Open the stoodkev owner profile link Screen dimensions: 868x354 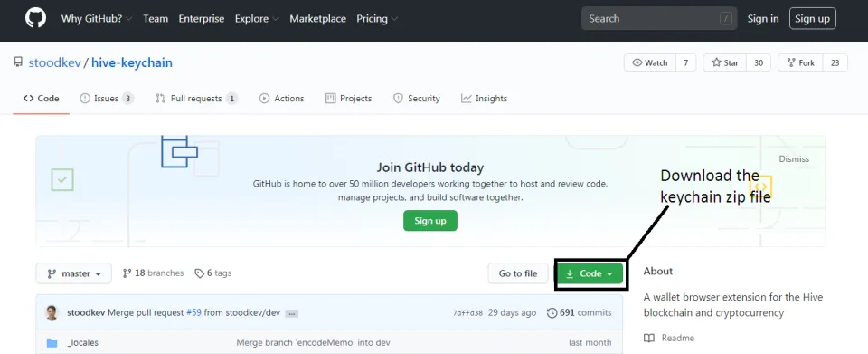[x=55, y=62]
